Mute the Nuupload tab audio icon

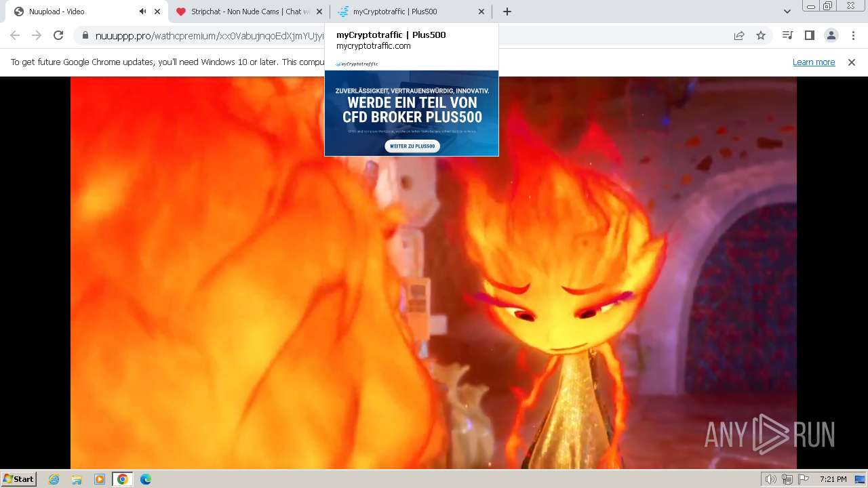coord(142,12)
